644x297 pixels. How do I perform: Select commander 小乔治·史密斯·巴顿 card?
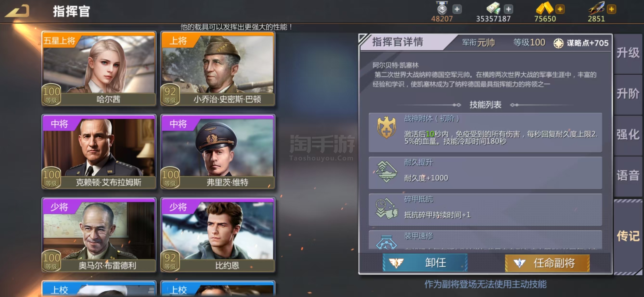point(218,69)
